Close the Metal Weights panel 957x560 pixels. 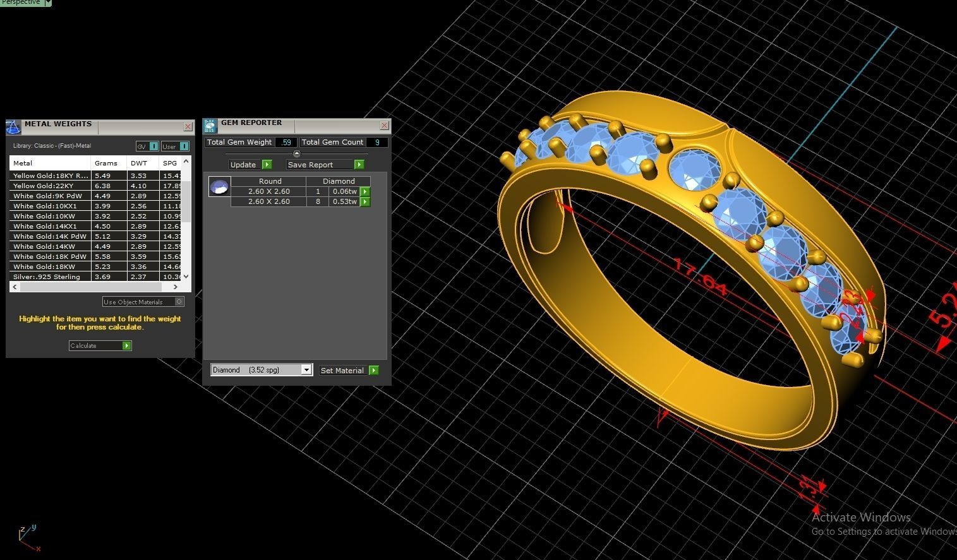[x=188, y=126]
